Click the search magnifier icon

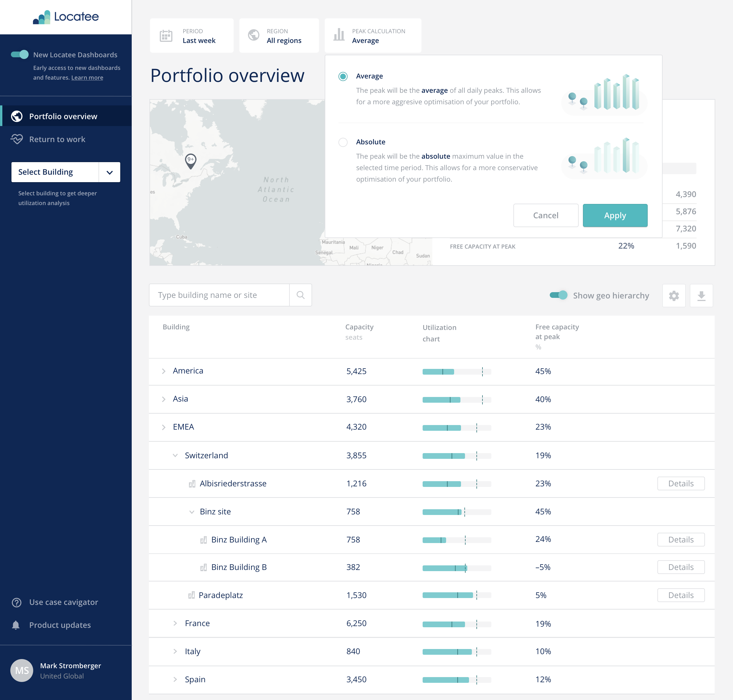pyautogui.click(x=300, y=295)
